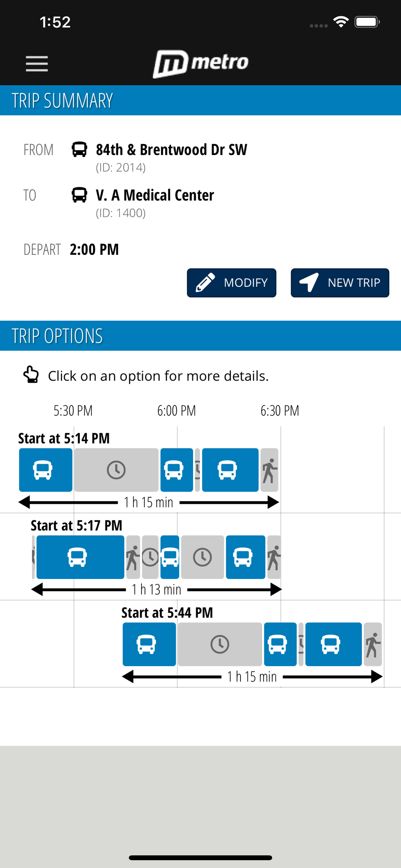Click the wide bus segment in 5:17 PM trip

pyautogui.click(x=80, y=557)
